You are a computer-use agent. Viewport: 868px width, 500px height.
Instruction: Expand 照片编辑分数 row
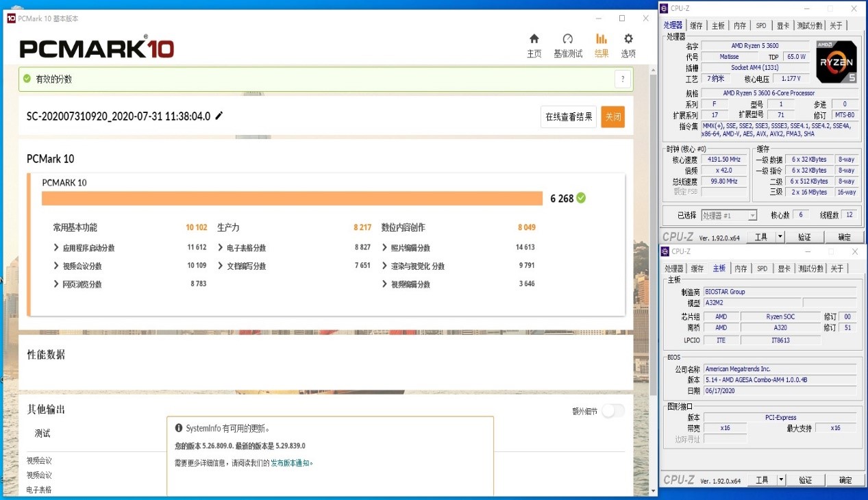[x=384, y=248]
